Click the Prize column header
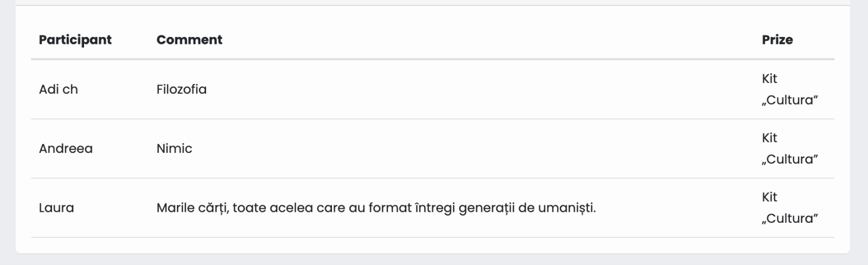Image resolution: width=868 pixels, height=265 pixels. click(x=777, y=40)
